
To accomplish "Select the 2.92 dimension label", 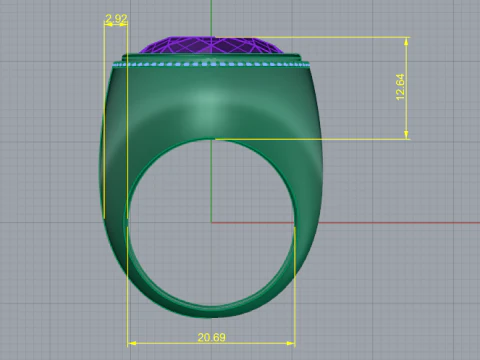I will pos(116,19).
